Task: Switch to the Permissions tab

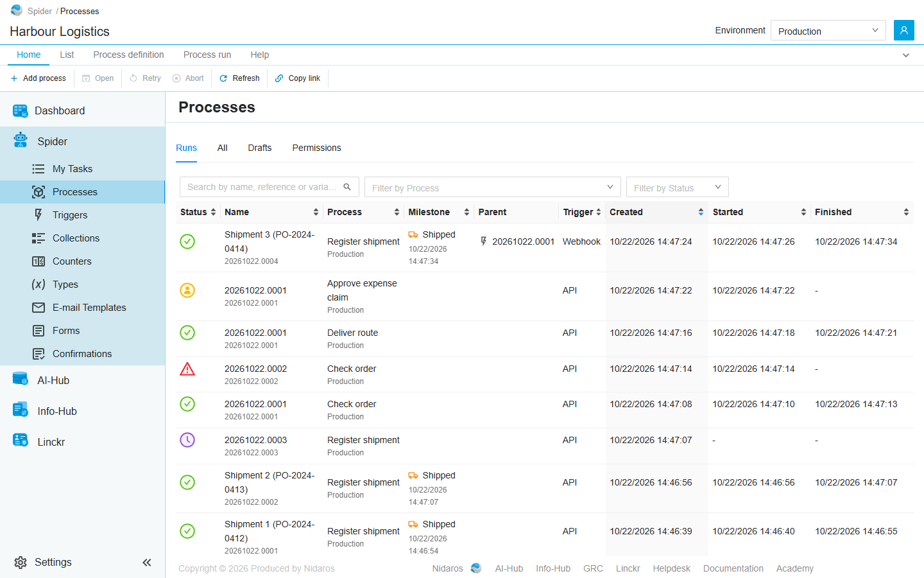Action: (x=317, y=148)
